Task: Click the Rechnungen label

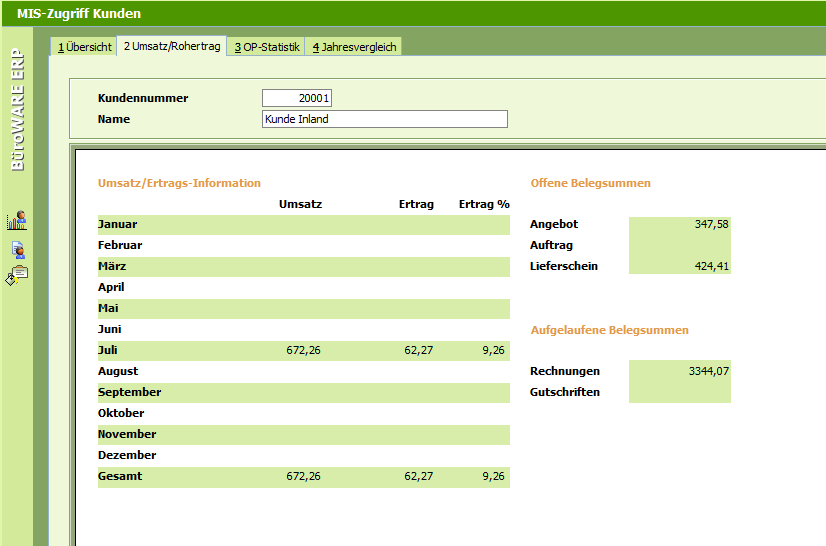Action: tap(565, 372)
